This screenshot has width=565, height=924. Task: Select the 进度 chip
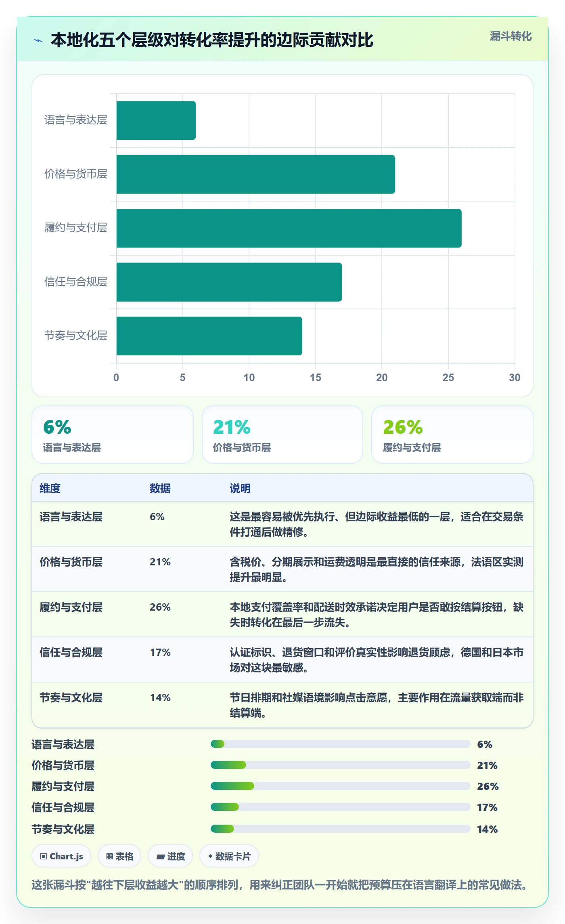point(170,856)
